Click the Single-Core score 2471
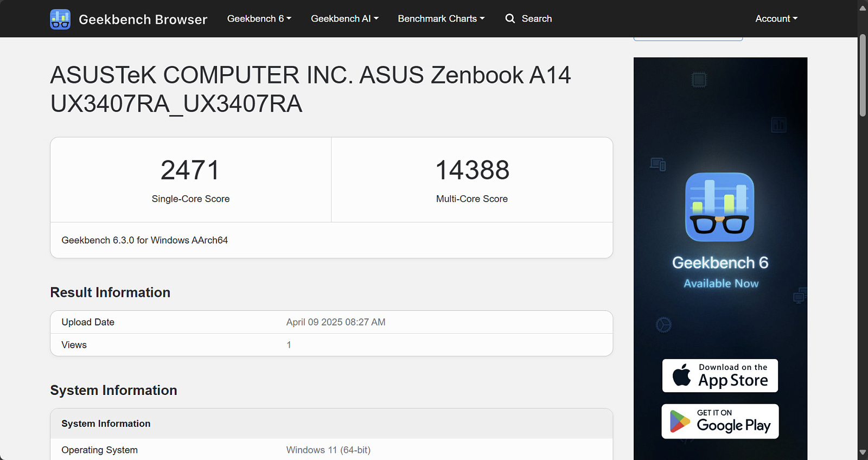 pos(190,170)
